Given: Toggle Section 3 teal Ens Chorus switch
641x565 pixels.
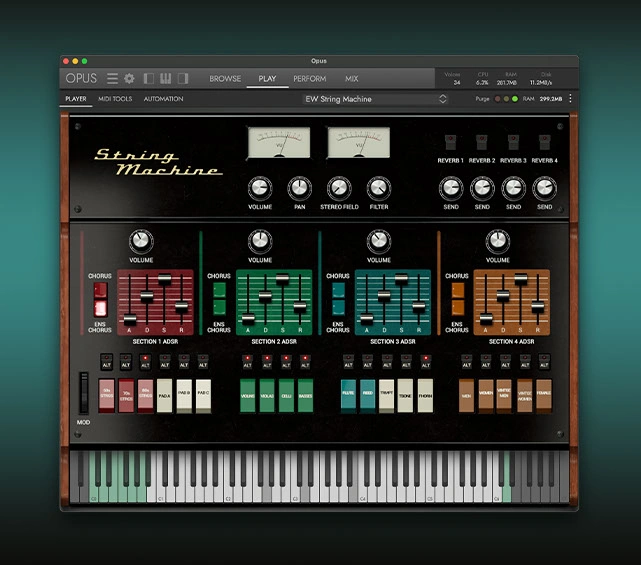Looking at the screenshot, I should pos(338,307).
